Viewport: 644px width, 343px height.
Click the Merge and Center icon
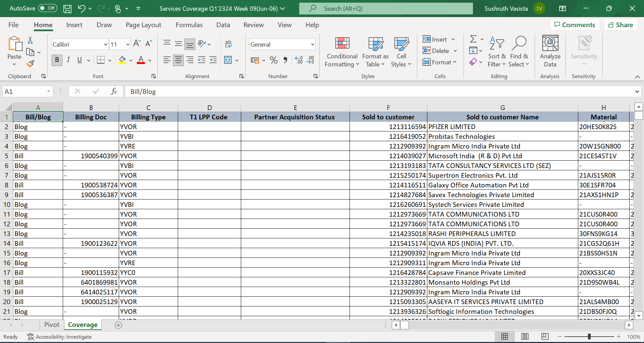point(228,60)
